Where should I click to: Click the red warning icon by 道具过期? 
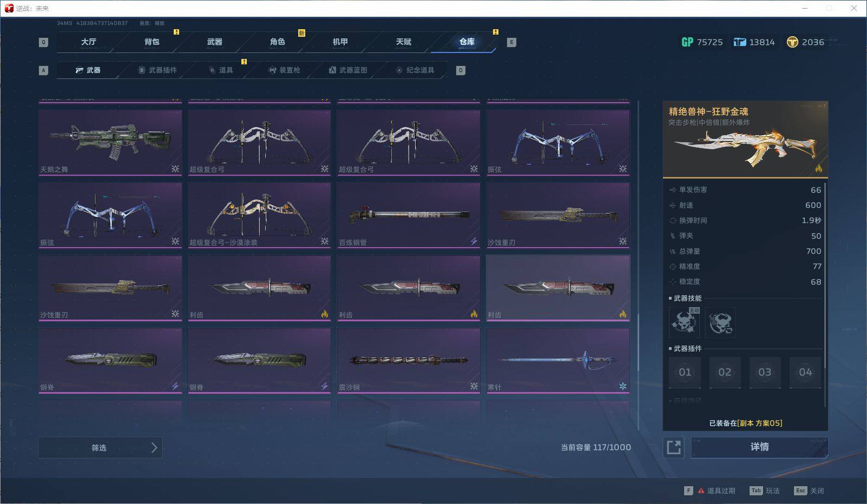coord(701,491)
